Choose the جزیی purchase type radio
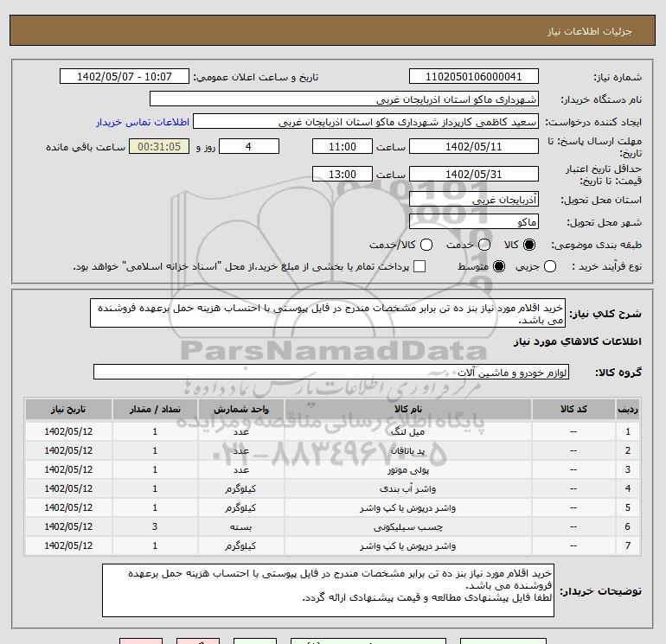Image resolution: width=666 pixels, height=644 pixels. pyautogui.click(x=550, y=266)
